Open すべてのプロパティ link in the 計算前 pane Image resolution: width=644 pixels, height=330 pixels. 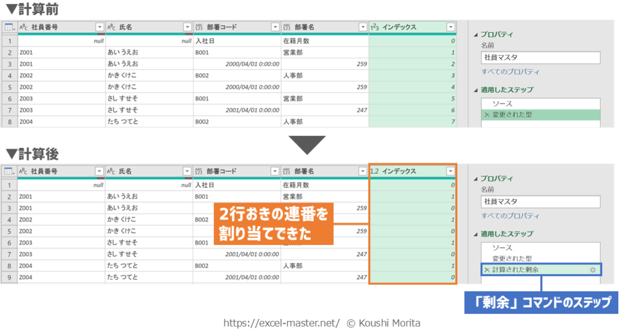(511, 72)
